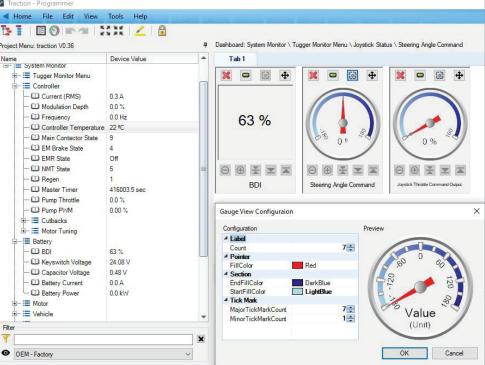Click move arrows icon on Steering Angle panel
This screenshot has width=485, height=365.
pos(372,75)
